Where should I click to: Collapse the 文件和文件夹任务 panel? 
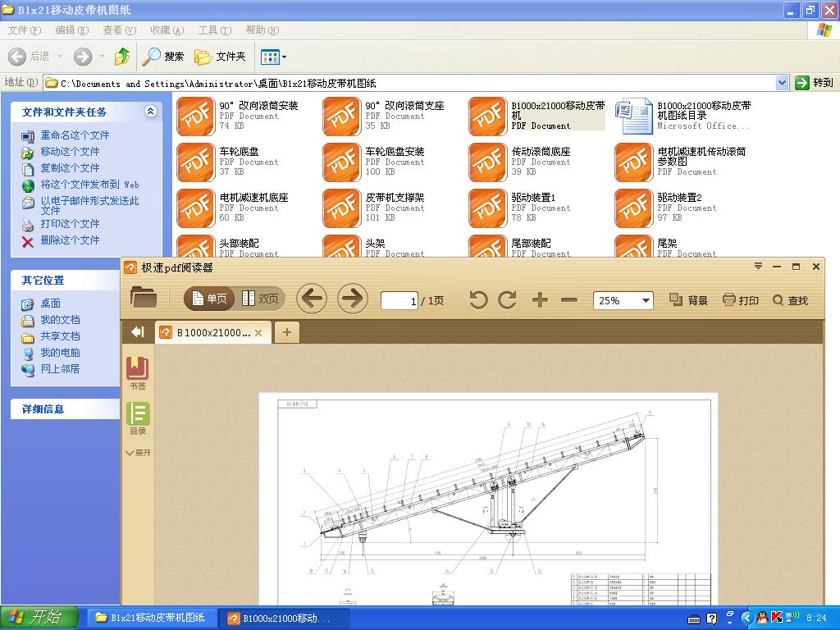[151, 112]
